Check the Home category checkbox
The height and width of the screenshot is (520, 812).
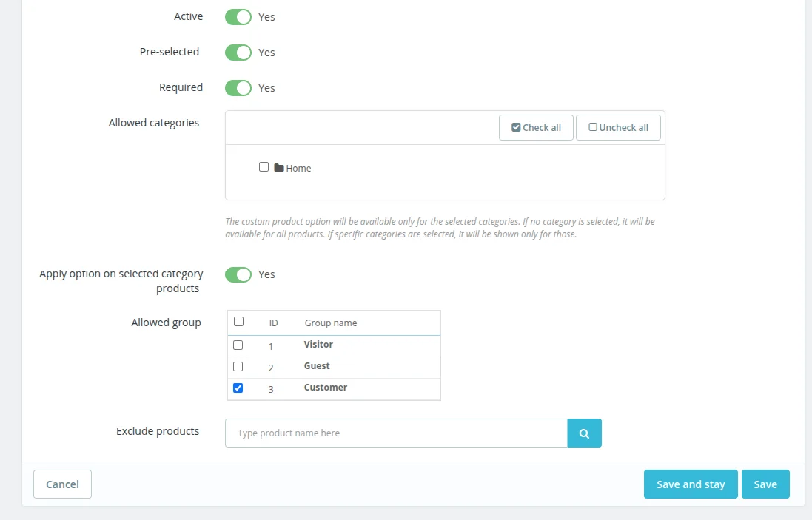(x=264, y=166)
